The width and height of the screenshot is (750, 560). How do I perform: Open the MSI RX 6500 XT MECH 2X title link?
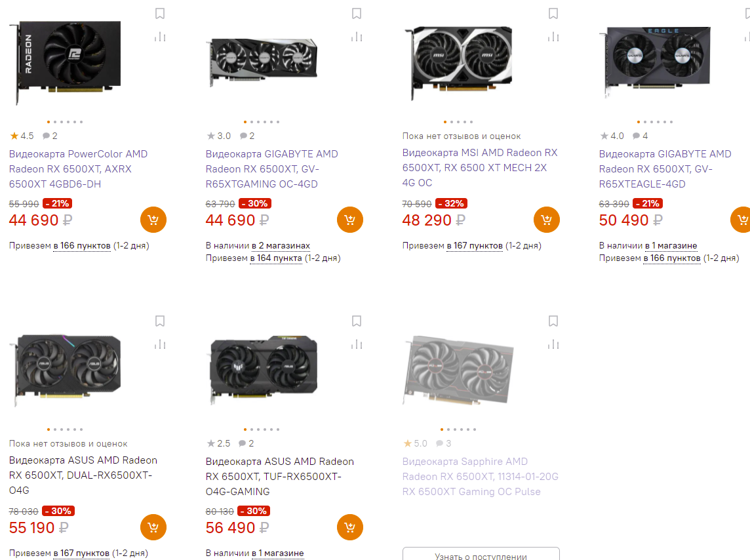click(x=480, y=168)
